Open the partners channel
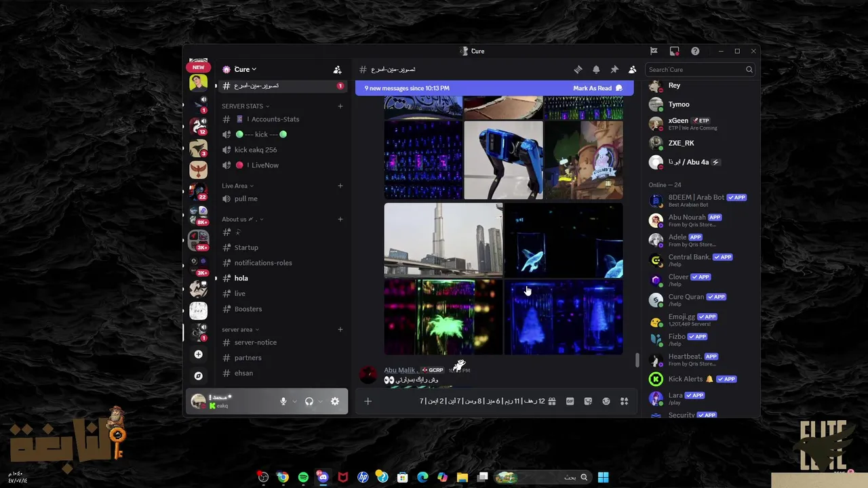 (x=281, y=358)
